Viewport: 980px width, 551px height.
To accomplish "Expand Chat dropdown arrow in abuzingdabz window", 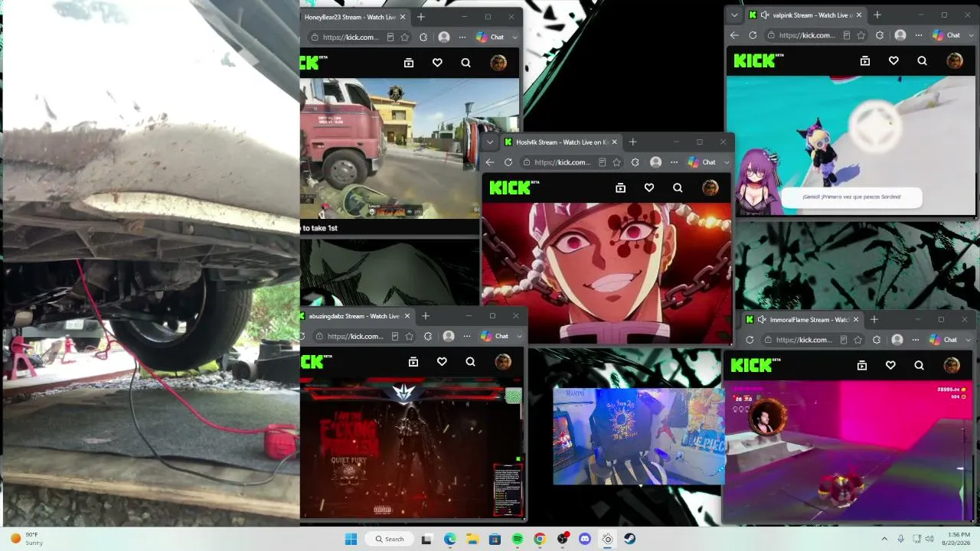I will point(519,336).
